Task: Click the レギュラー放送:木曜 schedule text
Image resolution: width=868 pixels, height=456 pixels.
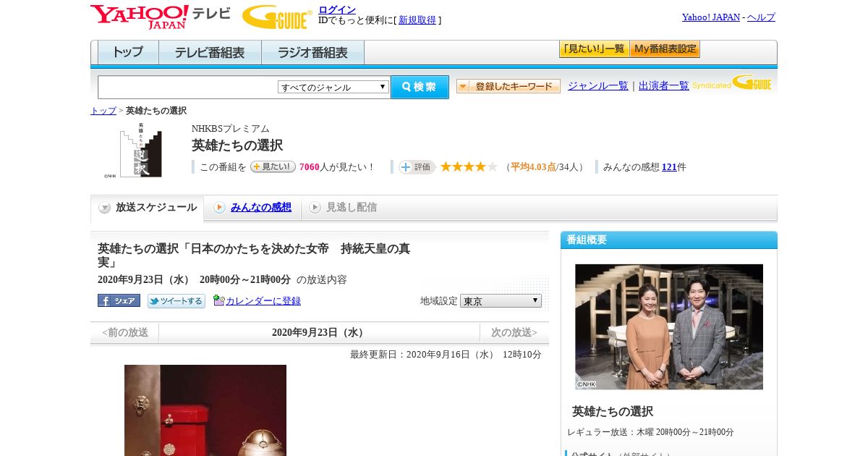Action: (x=650, y=432)
